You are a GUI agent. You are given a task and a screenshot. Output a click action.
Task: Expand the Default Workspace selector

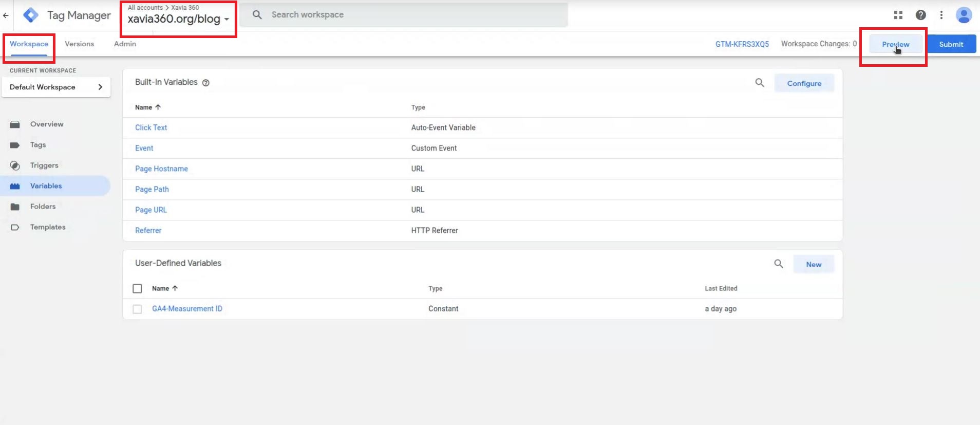[x=56, y=87]
